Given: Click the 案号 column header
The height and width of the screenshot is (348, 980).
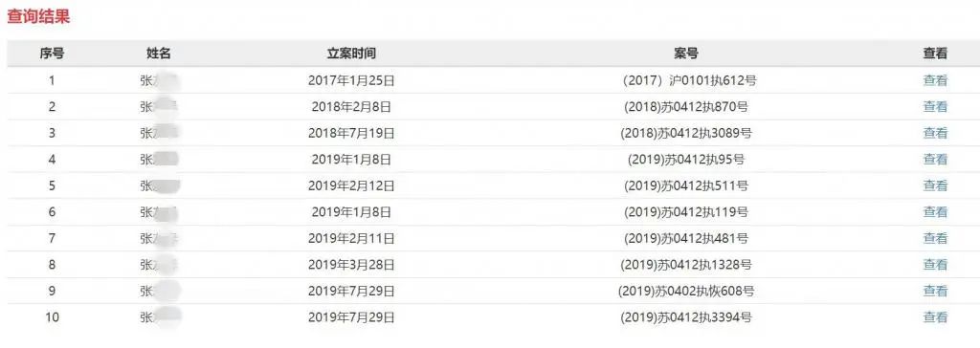Looking at the screenshot, I should click(x=685, y=54).
